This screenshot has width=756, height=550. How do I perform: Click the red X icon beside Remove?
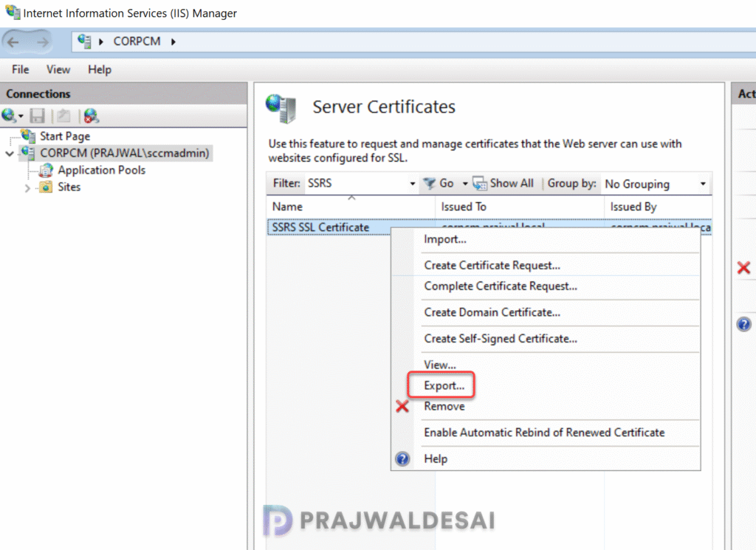click(402, 406)
